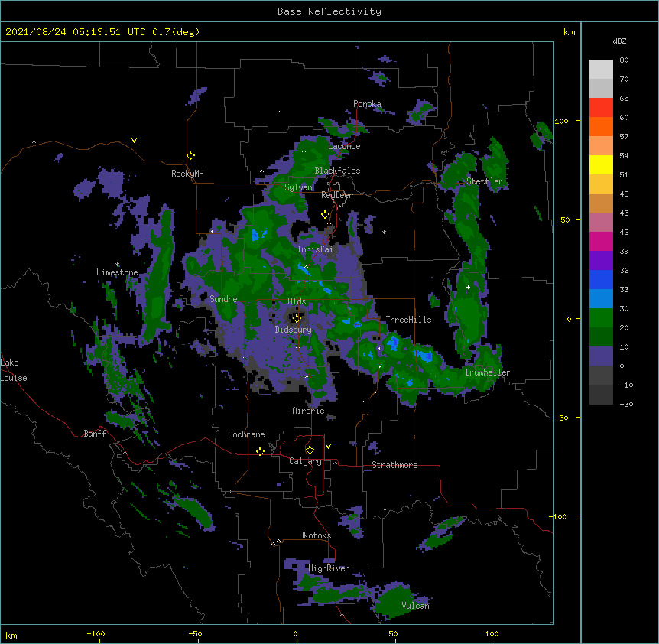659x644 pixels.
Task: Click the Banff town label
Action: pos(95,434)
